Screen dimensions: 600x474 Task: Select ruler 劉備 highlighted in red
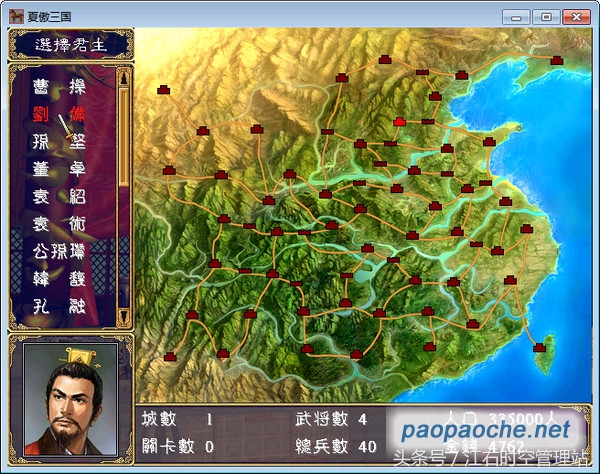[59, 114]
